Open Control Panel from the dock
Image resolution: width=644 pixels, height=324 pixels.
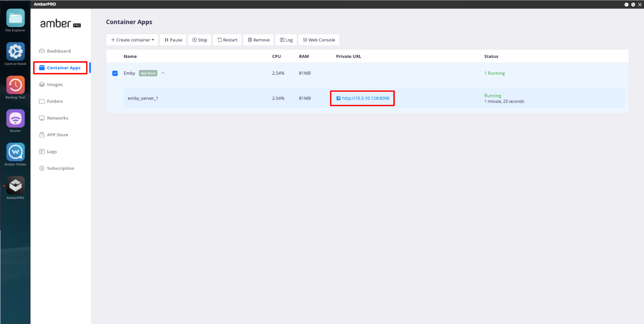coord(15,51)
